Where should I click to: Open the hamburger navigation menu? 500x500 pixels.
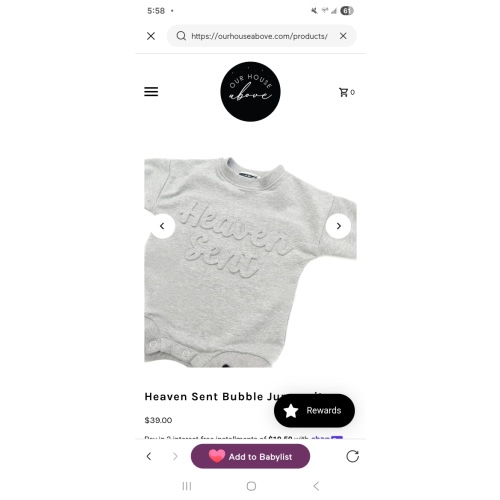tap(151, 92)
